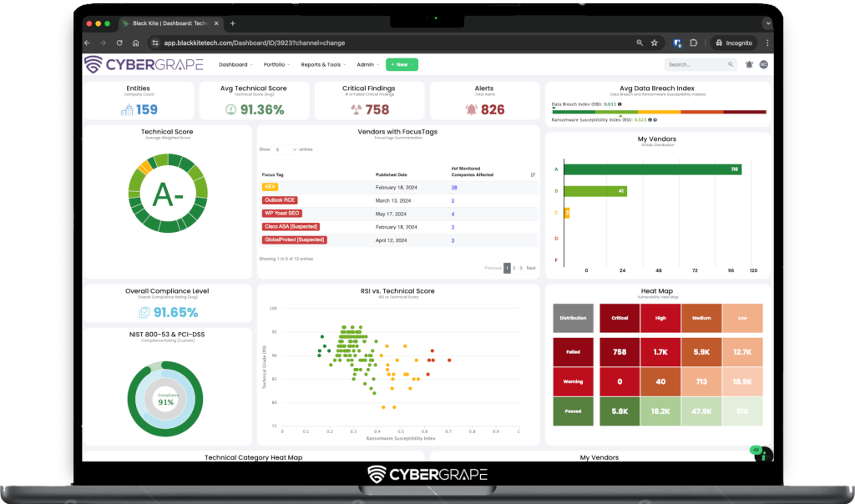The height and width of the screenshot is (504, 855).
Task: Bookmark page with browser star icon
Action: pos(655,43)
